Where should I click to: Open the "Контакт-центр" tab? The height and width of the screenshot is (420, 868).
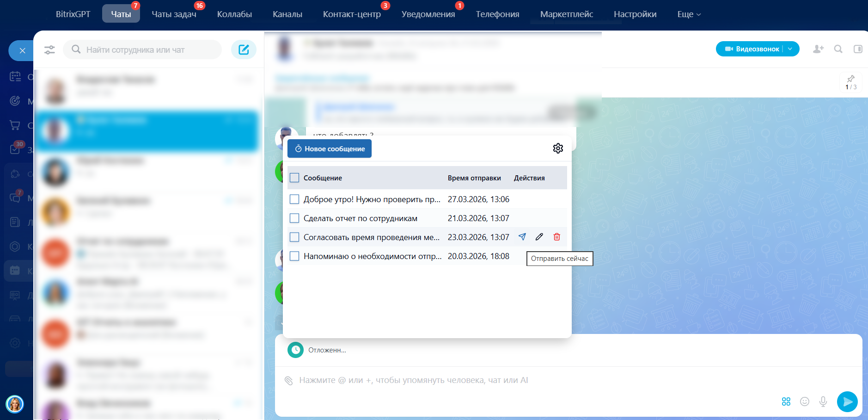coord(352,14)
